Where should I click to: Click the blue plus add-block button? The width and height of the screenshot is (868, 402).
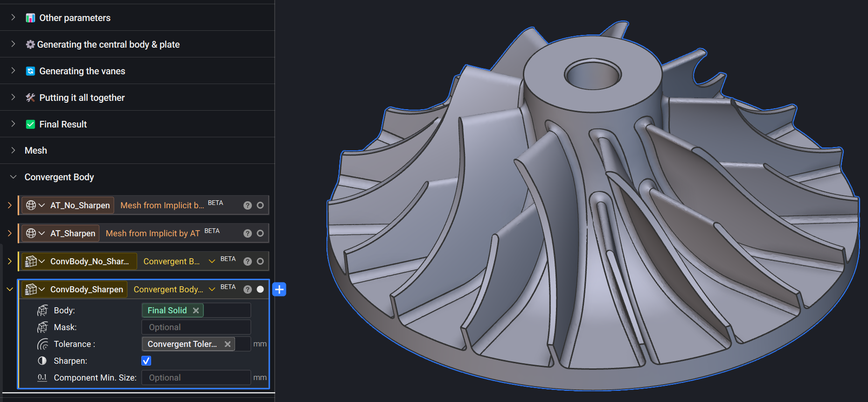[279, 289]
